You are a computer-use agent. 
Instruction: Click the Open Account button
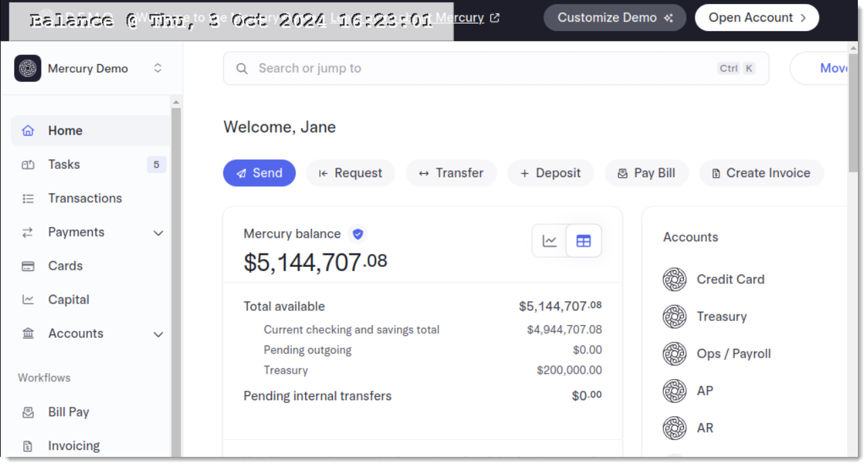[x=756, y=18]
